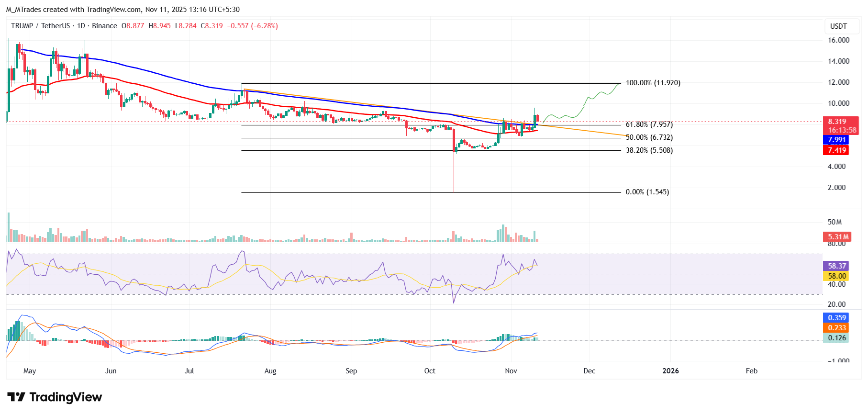Select the orange MACD signal 0.233 tag
This screenshot has width=868, height=415.
coord(837,328)
